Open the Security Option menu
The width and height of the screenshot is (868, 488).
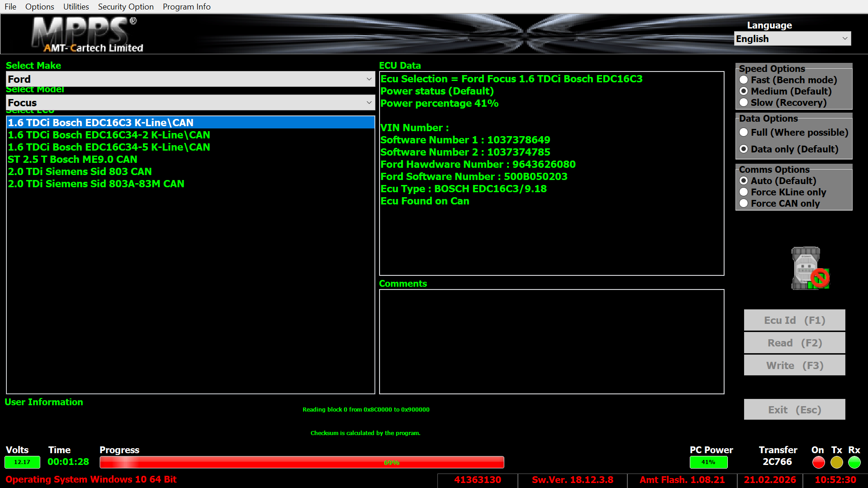[126, 7]
